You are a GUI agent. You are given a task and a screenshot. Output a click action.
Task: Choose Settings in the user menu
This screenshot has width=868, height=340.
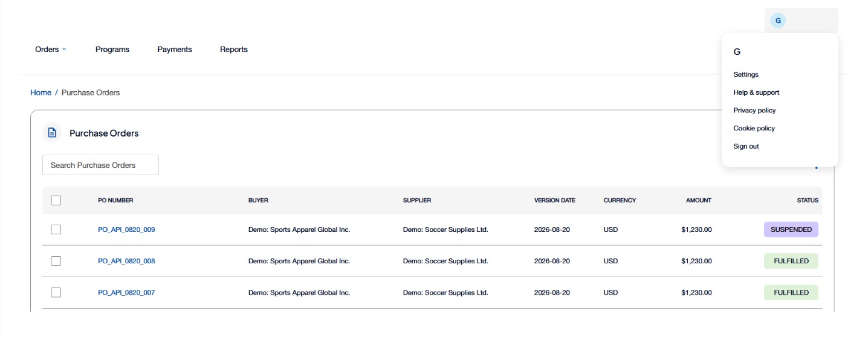[746, 74]
